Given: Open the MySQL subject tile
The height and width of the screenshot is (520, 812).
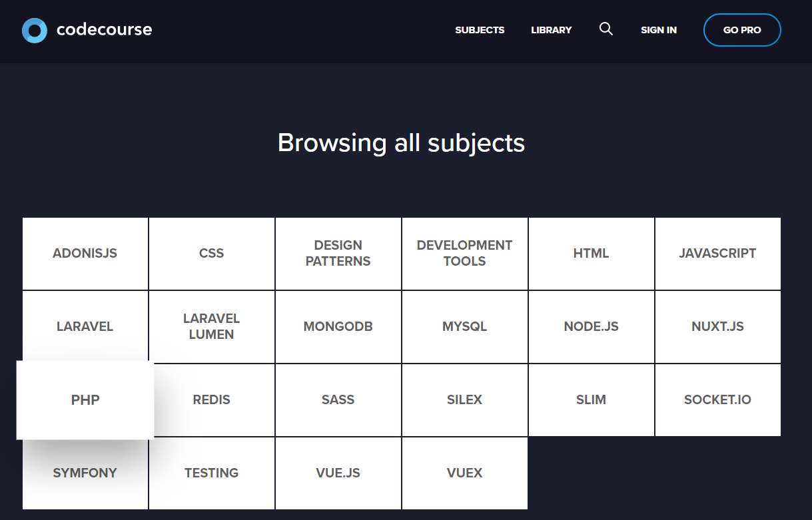Looking at the screenshot, I should coord(465,327).
